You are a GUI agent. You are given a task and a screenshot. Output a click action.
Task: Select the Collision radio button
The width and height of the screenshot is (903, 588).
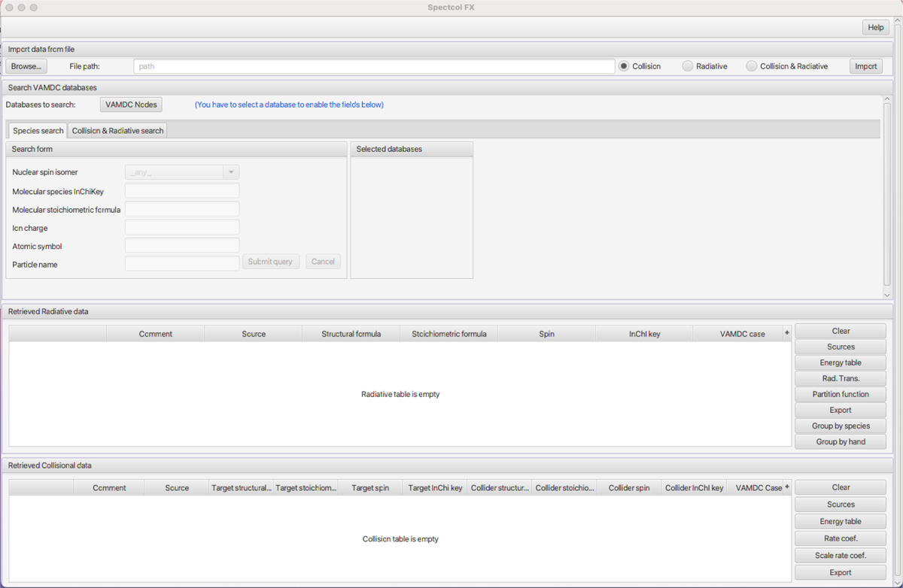624,66
